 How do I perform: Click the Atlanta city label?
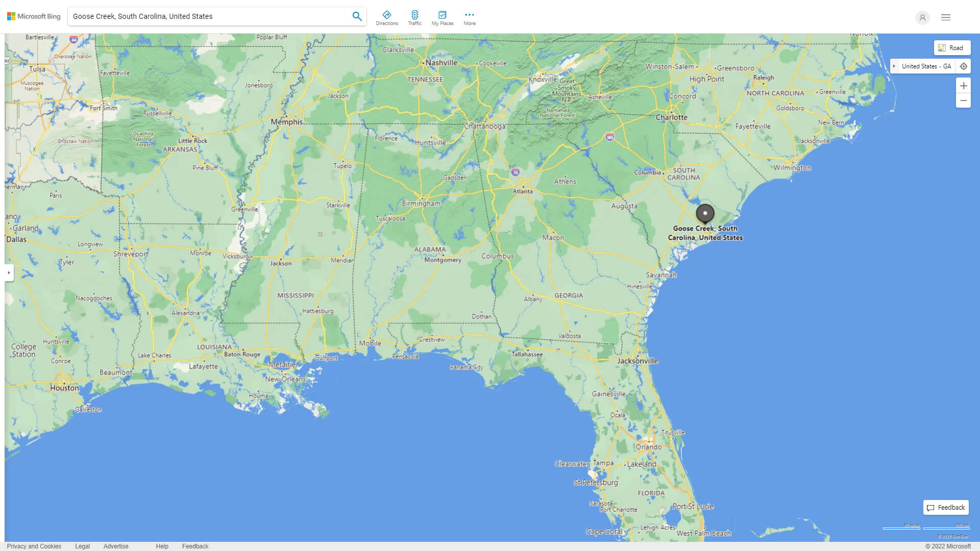pos(523,191)
